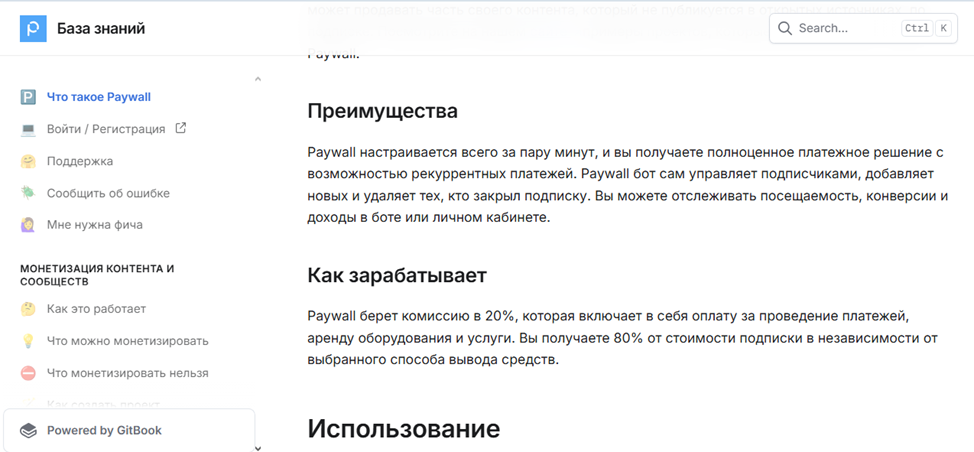
Task: Open Войти / Регистрация link
Action: tap(106, 129)
